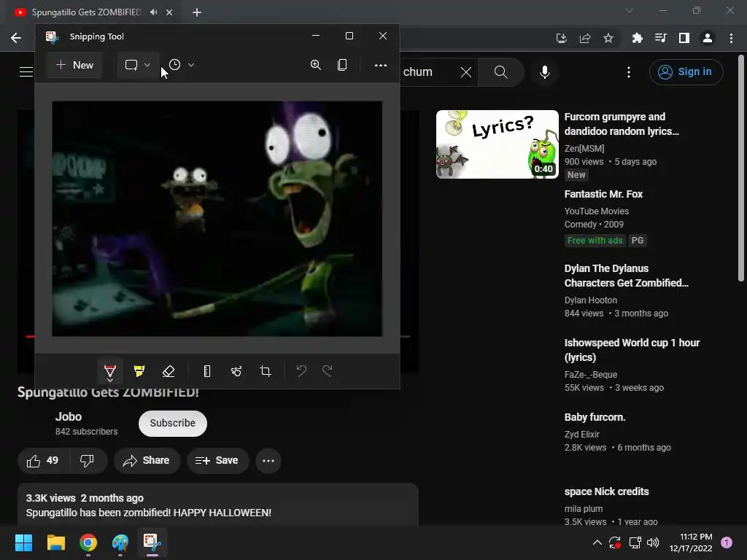Open Chrome extensions puzzle icon

[638, 38]
